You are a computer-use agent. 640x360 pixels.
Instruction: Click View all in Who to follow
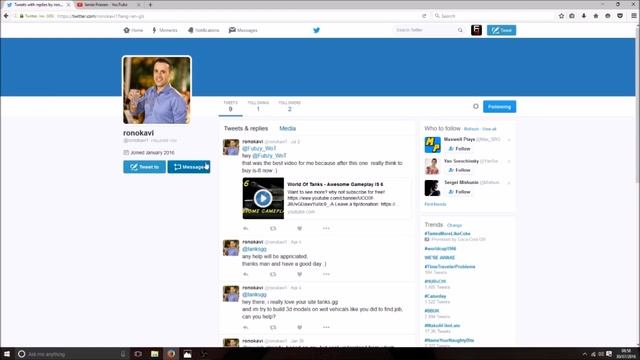coord(489,129)
